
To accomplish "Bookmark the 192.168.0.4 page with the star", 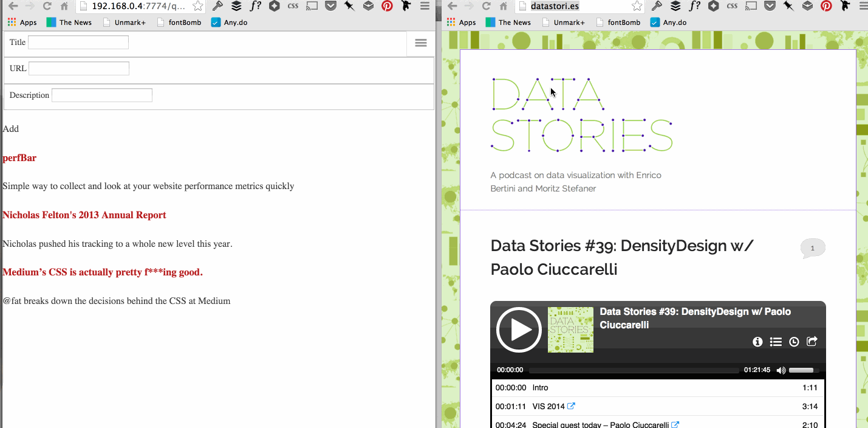I will (x=197, y=7).
